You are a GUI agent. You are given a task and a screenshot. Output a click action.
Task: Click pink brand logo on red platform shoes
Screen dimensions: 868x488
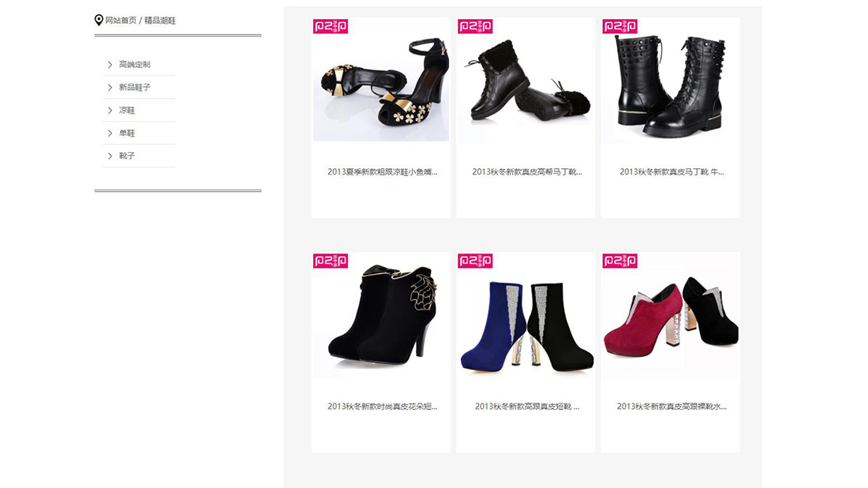pyautogui.click(x=620, y=261)
